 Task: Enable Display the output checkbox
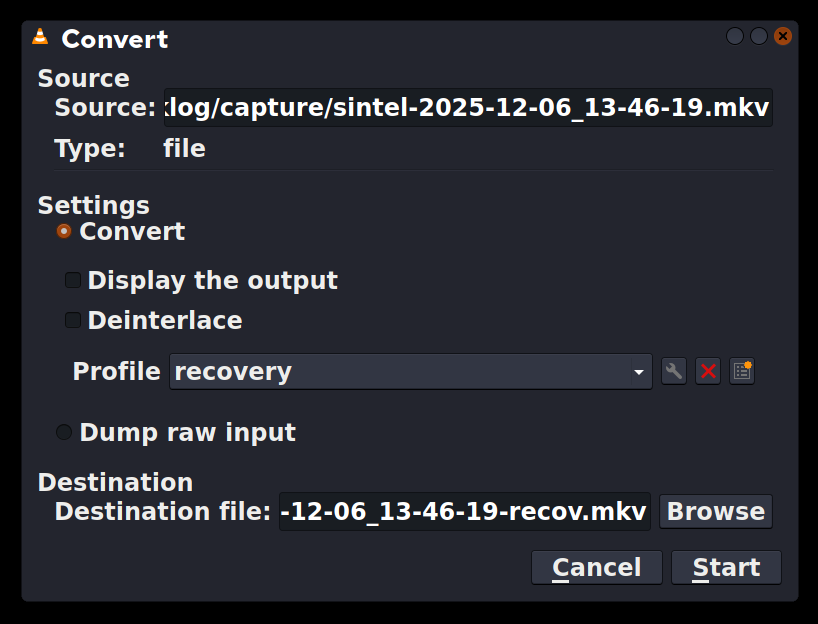pos(73,280)
